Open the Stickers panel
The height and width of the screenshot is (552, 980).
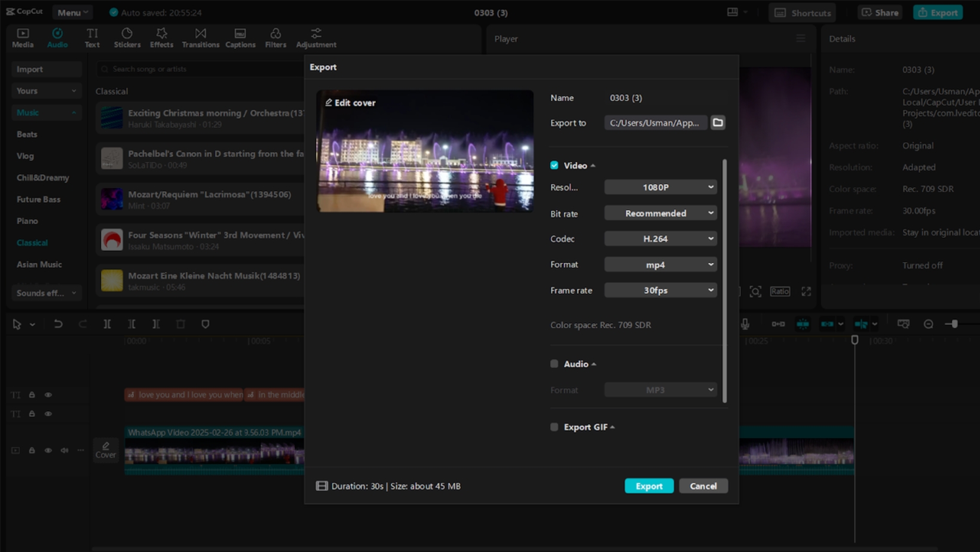pyautogui.click(x=127, y=38)
